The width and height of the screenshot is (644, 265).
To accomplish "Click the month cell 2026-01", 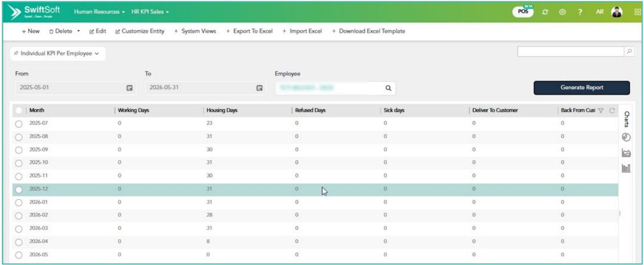I will coord(38,202).
